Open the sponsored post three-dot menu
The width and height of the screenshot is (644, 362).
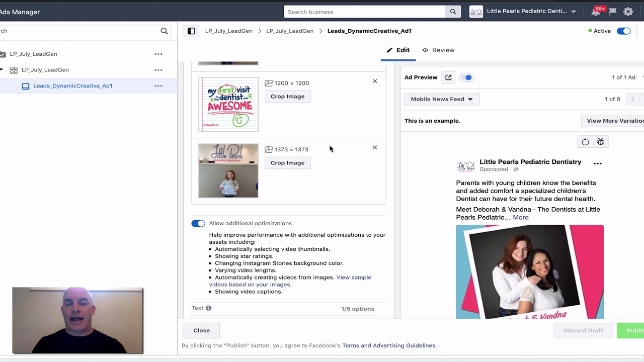[598, 163]
